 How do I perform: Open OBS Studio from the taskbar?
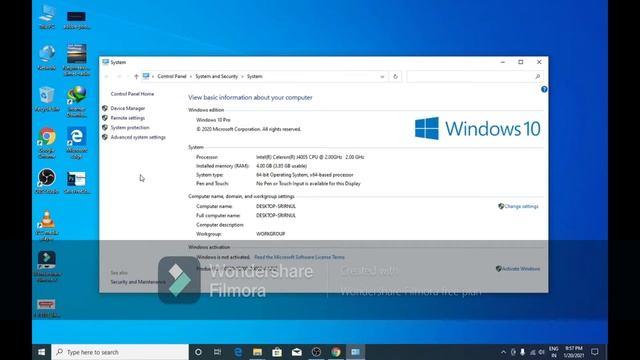pyautogui.click(x=316, y=352)
